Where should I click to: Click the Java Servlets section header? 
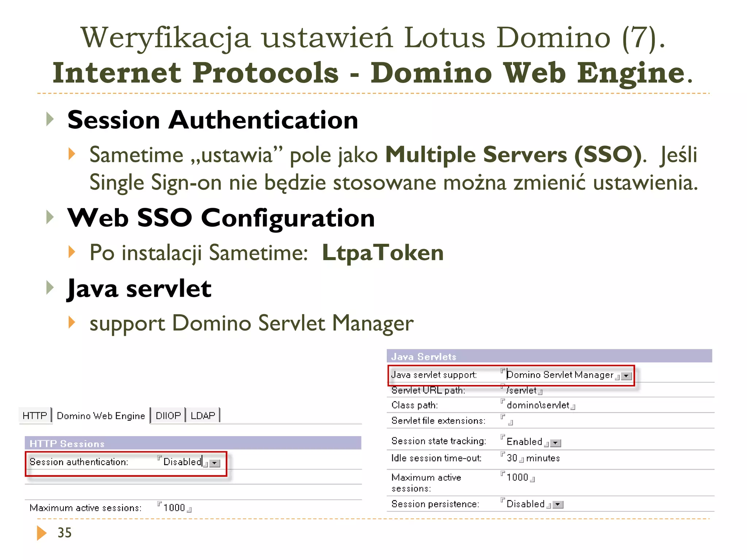[x=549, y=356]
